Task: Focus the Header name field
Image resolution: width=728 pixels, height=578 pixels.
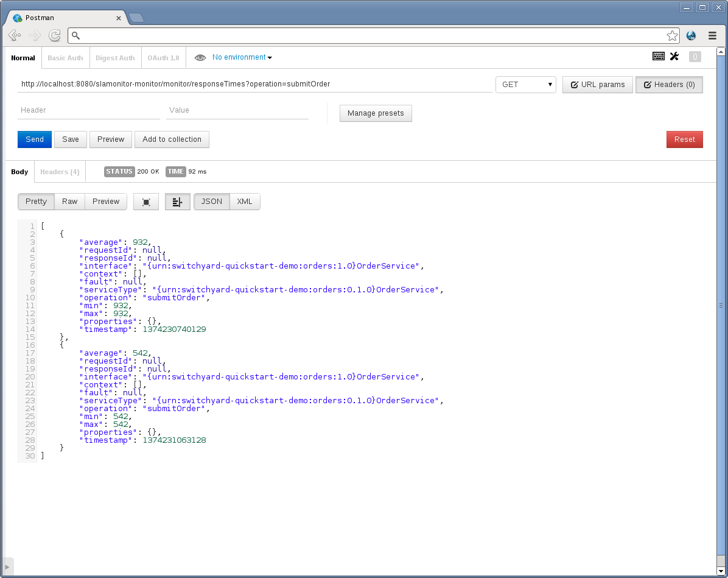Action: point(89,111)
